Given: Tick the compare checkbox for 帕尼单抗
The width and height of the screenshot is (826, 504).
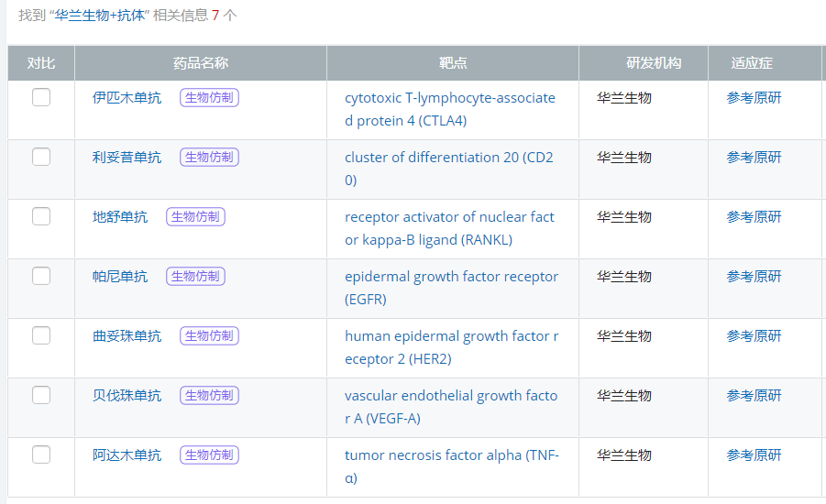Looking at the screenshot, I should click(x=41, y=276).
